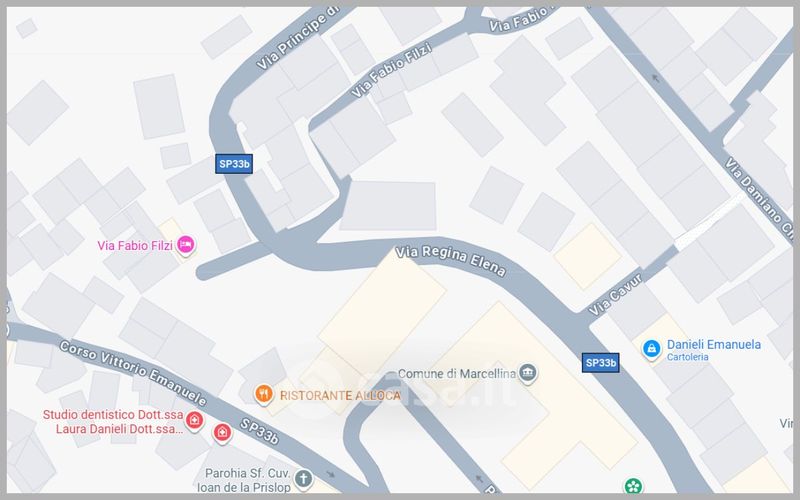Select the Via Cavur street label
The height and width of the screenshot is (500, 800).
click(x=615, y=295)
